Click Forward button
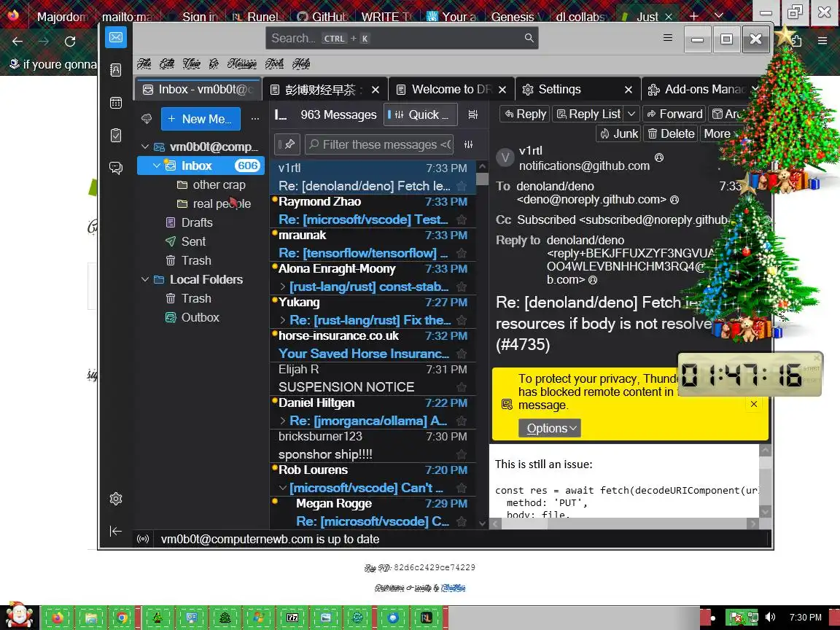Image resolution: width=840 pixels, height=630 pixels. (x=674, y=114)
